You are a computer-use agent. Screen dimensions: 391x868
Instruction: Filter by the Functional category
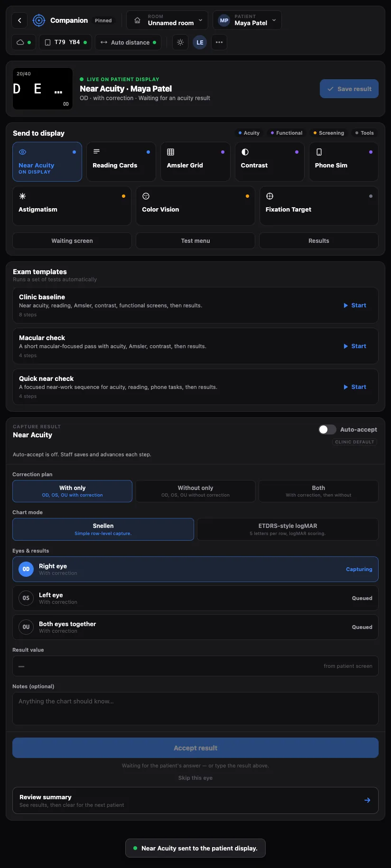pos(287,133)
